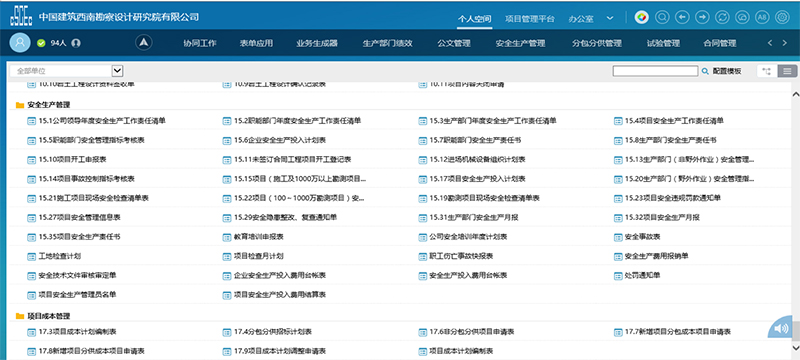The height and width of the screenshot is (360, 800).
Task: Click the form icon of 15.32项目安全生产月报
Action: click(x=618, y=218)
